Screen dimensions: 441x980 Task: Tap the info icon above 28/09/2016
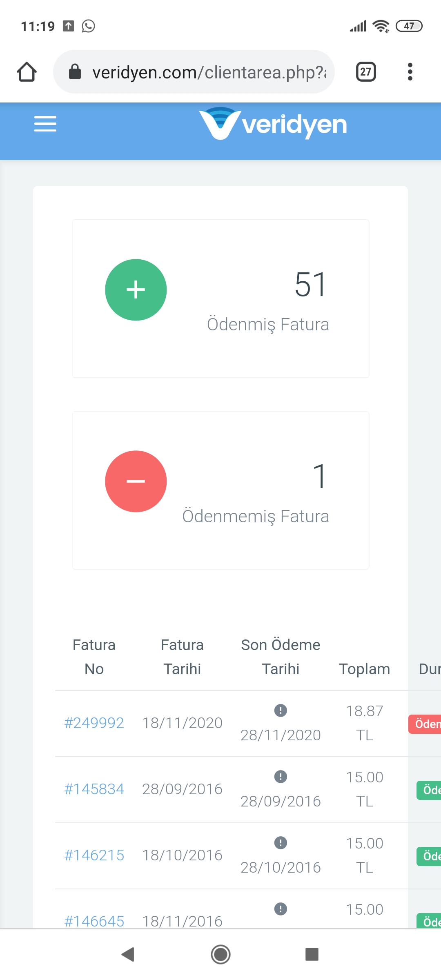pyautogui.click(x=281, y=777)
